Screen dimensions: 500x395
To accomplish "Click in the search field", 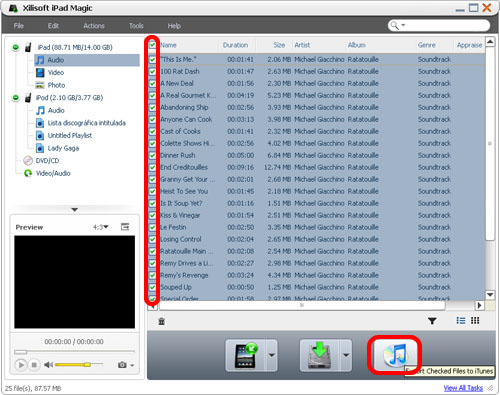I will (447, 25).
